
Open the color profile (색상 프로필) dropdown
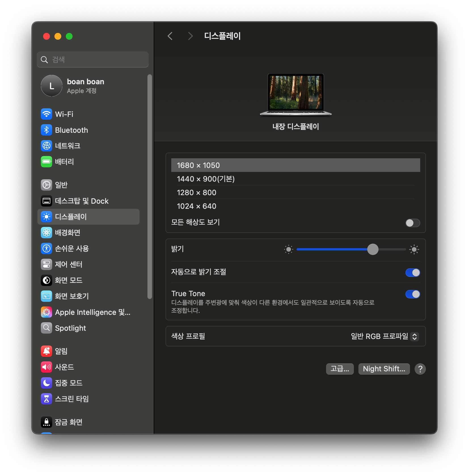(x=385, y=336)
